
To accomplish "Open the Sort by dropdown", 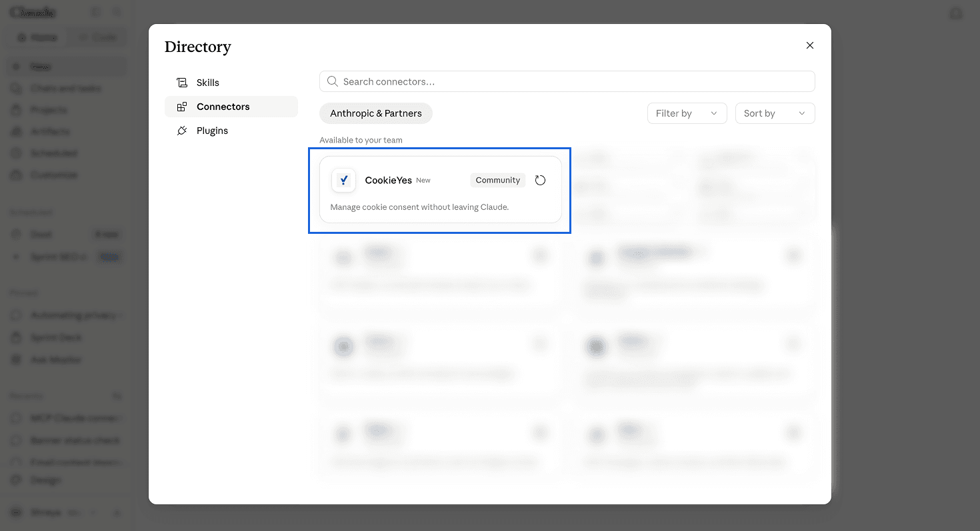I will pos(775,113).
